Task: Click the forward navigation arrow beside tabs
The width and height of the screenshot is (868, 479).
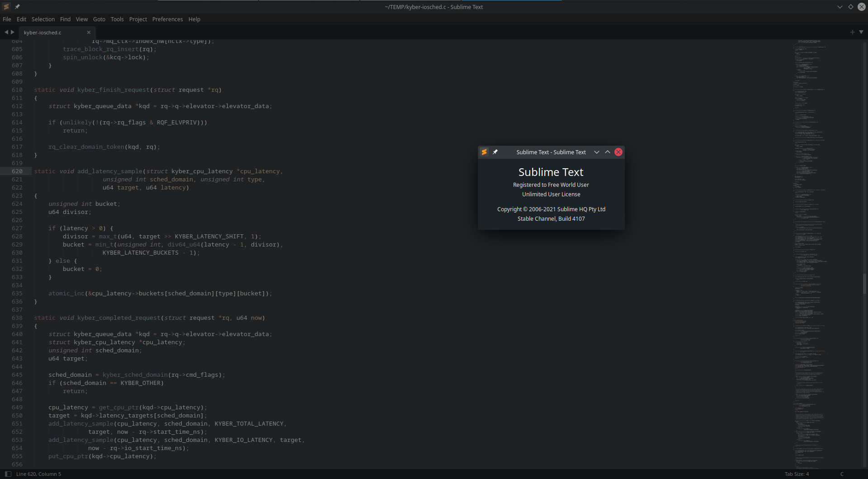Action: (x=13, y=32)
